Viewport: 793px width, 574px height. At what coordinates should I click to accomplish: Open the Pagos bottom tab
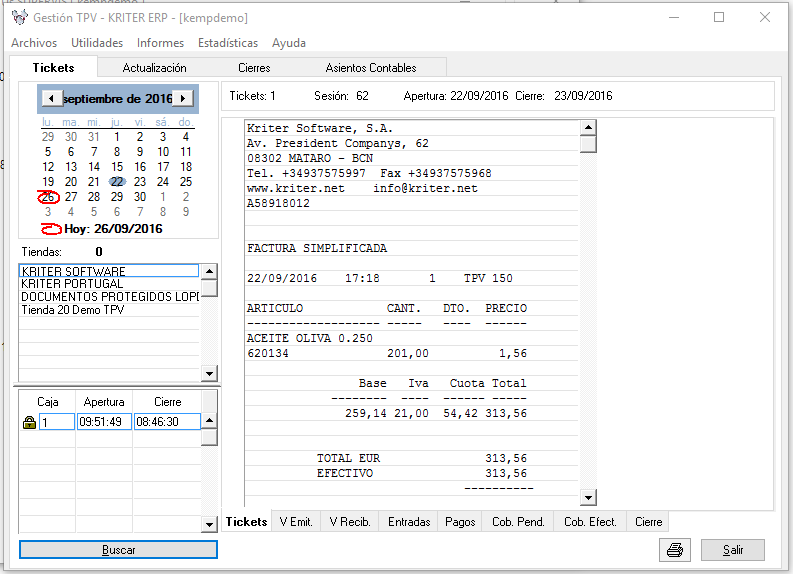point(460,522)
